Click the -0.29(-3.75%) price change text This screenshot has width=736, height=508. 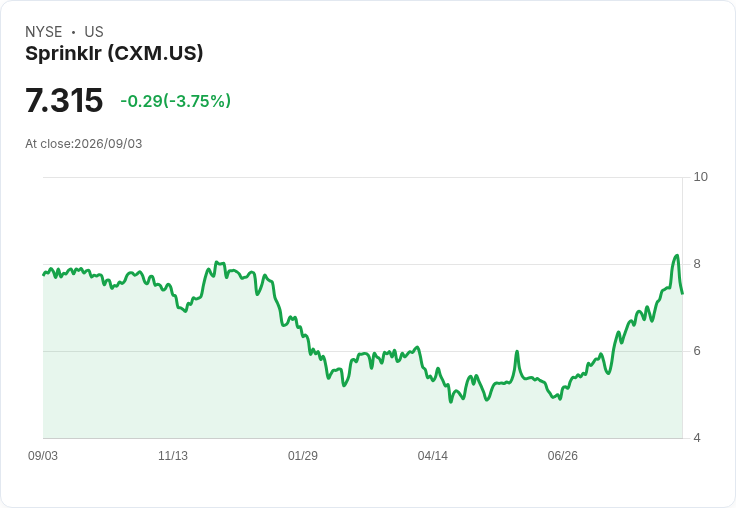(x=176, y=101)
